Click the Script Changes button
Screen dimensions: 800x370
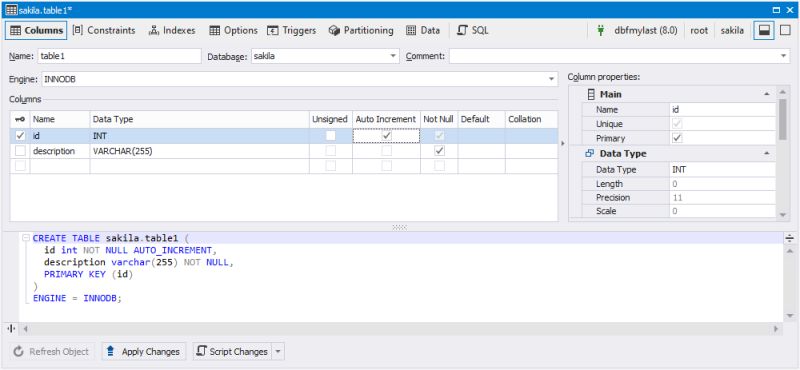pyautogui.click(x=233, y=352)
